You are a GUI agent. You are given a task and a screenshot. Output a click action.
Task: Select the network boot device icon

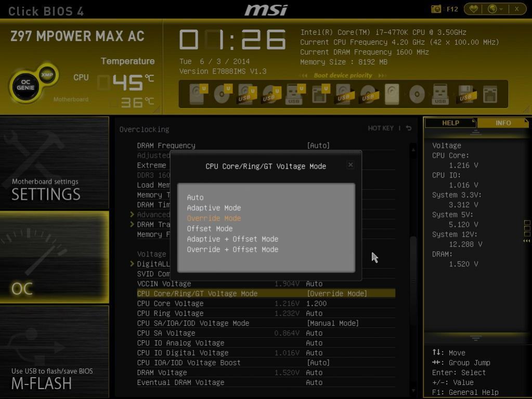click(490, 94)
